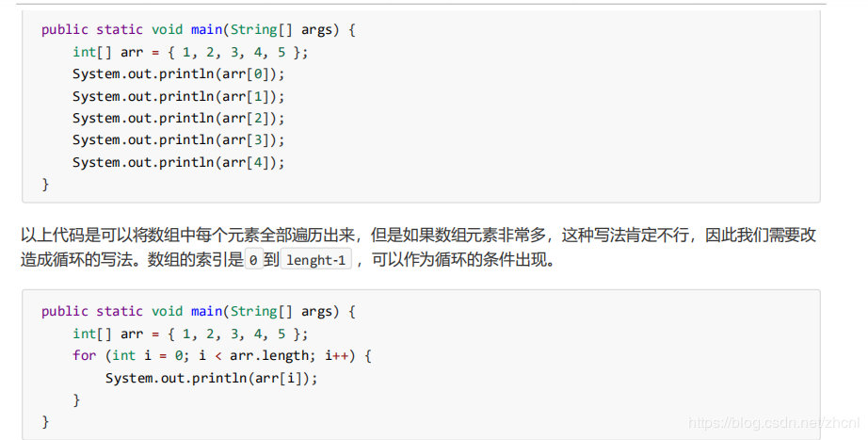This screenshot has width=868, height=440.
Task: Select the println(arr[2]) code line
Action: pos(178,118)
